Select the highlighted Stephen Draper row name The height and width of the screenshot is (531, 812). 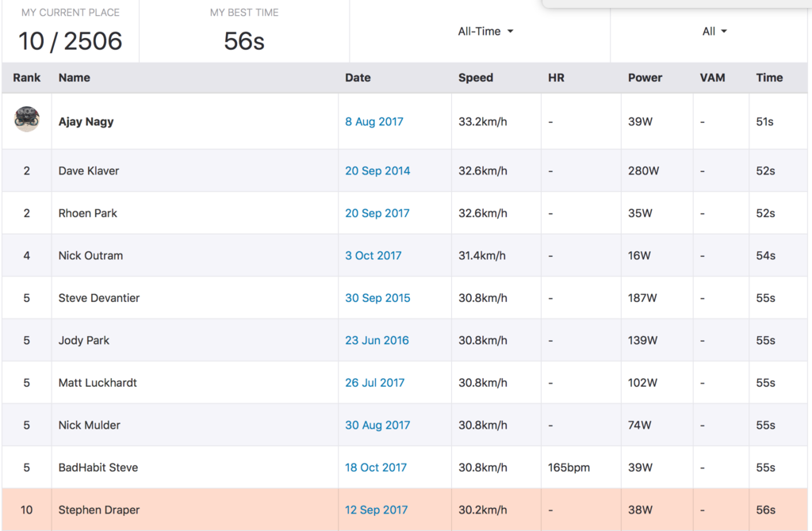click(99, 510)
